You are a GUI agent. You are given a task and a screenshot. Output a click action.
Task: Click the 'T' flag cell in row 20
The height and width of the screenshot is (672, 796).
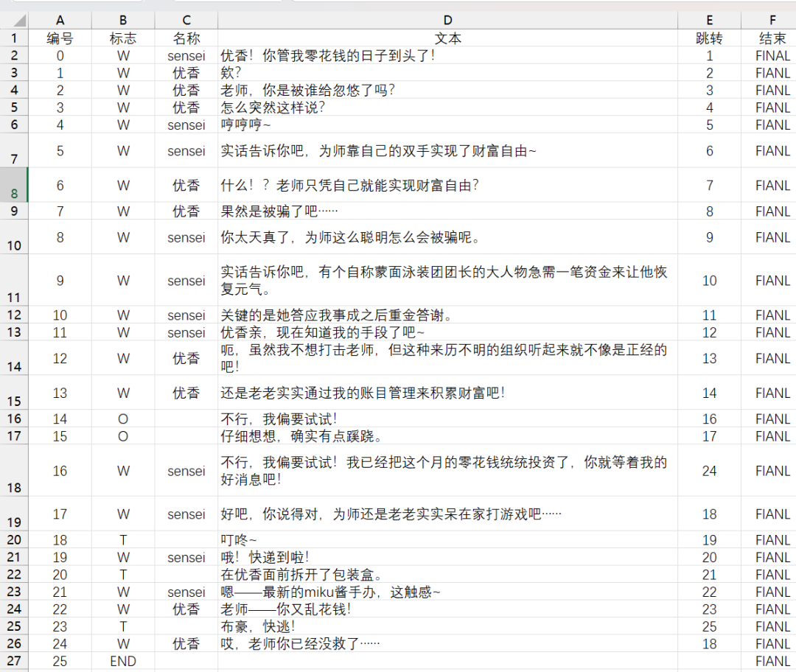coord(123,539)
